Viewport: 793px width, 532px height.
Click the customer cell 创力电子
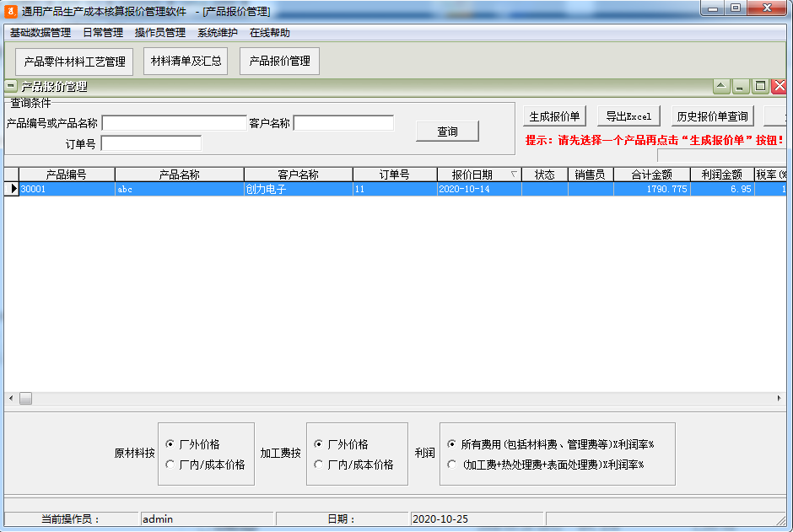click(299, 189)
